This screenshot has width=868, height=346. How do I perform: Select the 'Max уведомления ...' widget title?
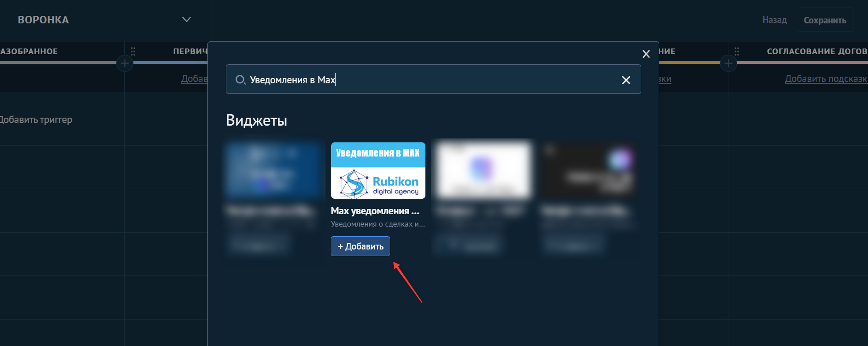[375, 211]
